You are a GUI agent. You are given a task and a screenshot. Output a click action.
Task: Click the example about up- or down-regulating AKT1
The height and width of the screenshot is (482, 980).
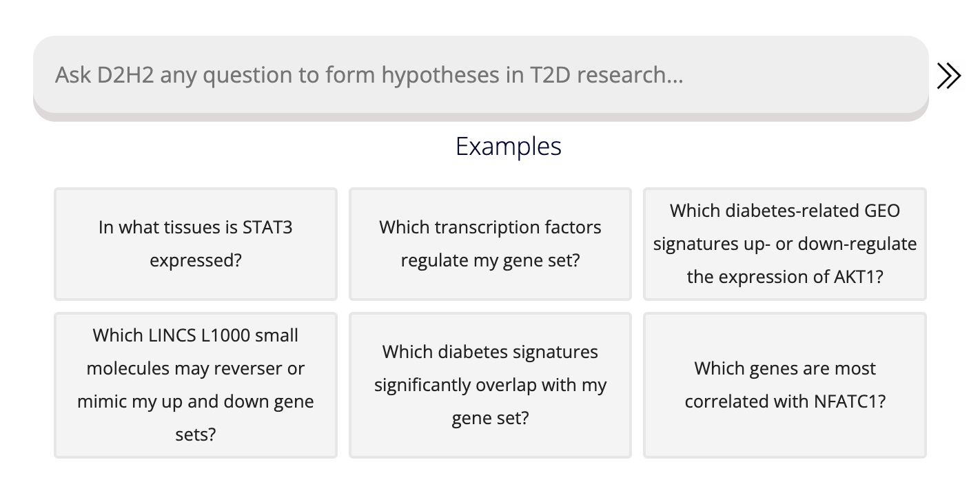point(785,244)
